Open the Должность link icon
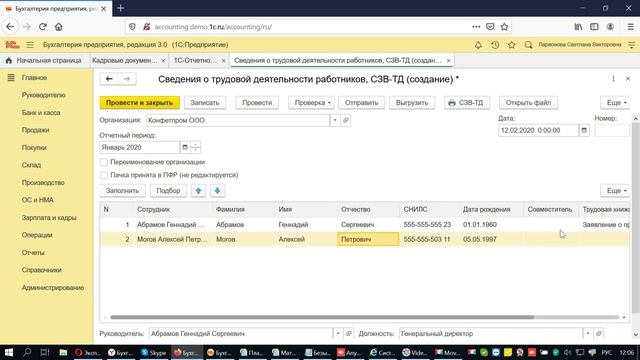 [598, 333]
